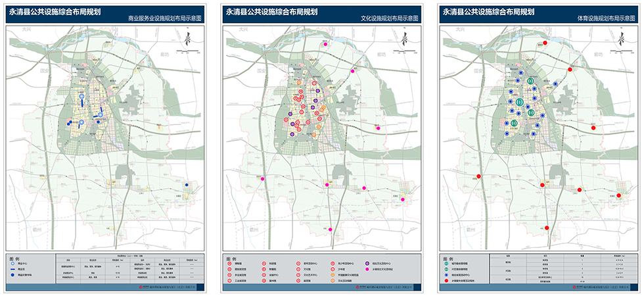Viewport: 644px width, 296px height.
Task: Pick the red dot symbol in sports legend
Action: (446, 280)
